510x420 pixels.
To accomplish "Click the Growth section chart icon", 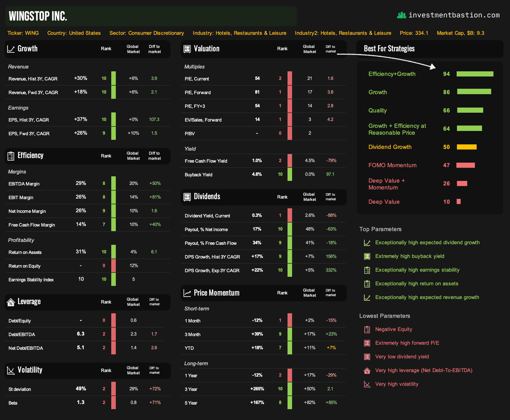I will 11,49.
